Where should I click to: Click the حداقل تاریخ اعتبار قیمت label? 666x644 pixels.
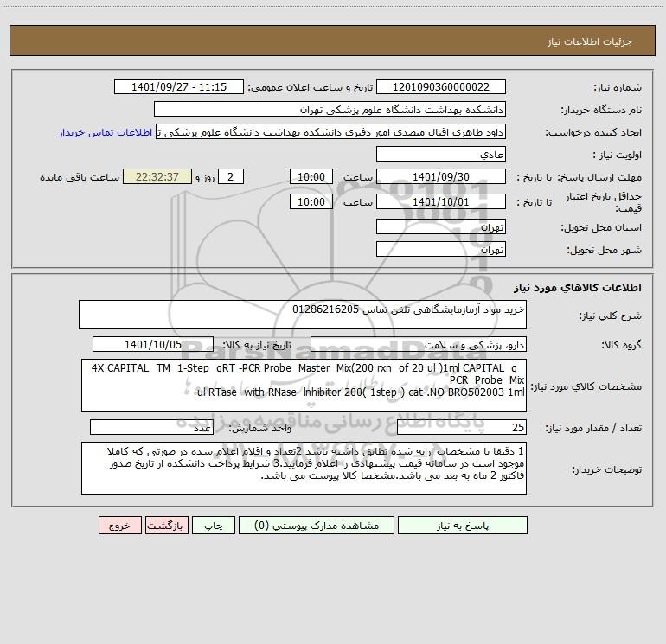point(603,202)
